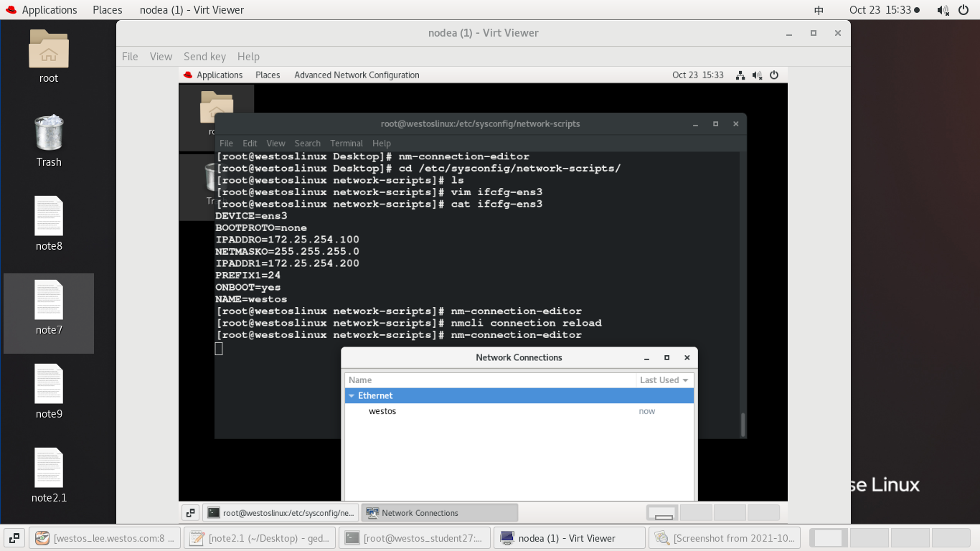This screenshot has width=980, height=551.
Task: Collapse the Ethernet section in Network Connections
Action: click(352, 395)
